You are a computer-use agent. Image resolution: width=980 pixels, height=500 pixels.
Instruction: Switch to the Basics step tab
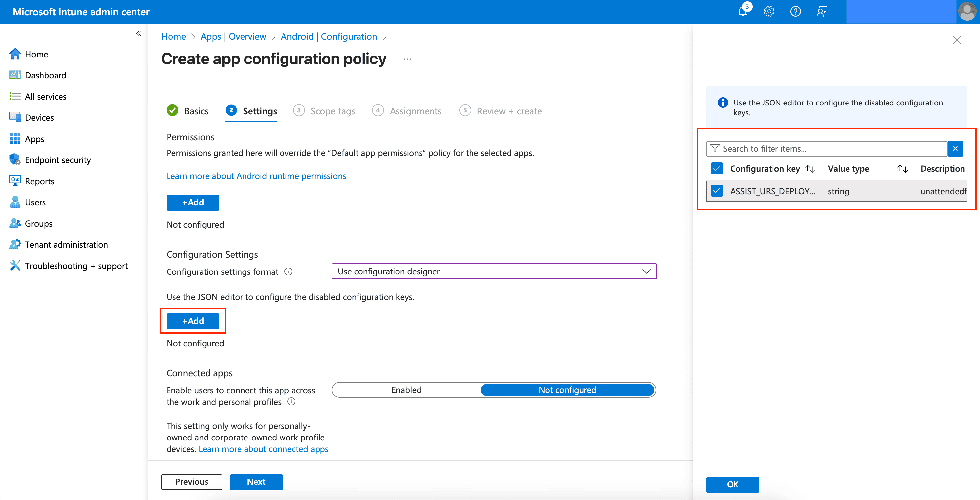coord(188,111)
